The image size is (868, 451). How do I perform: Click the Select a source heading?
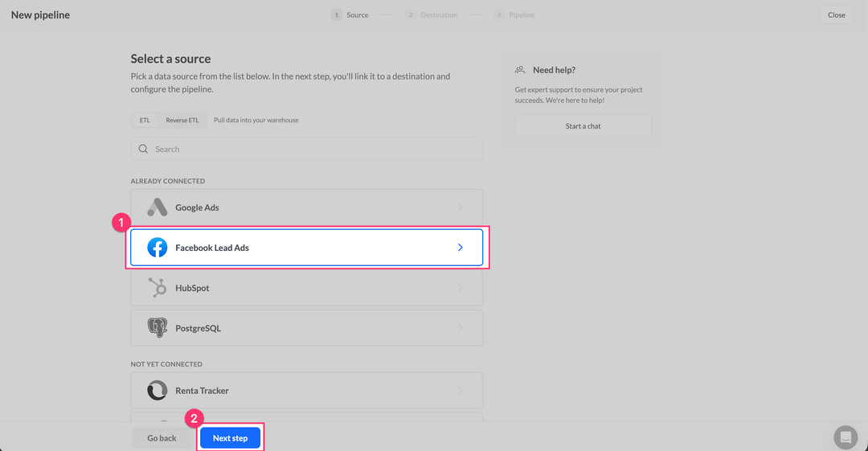click(x=170, y=59)
